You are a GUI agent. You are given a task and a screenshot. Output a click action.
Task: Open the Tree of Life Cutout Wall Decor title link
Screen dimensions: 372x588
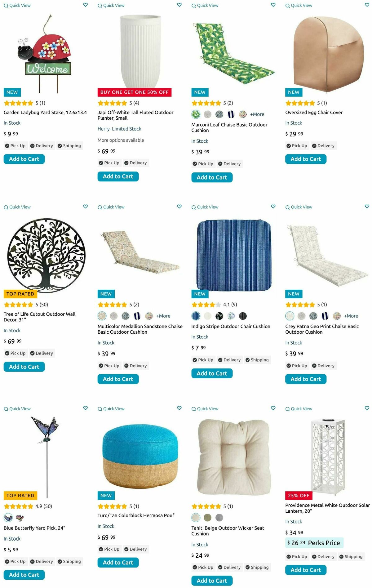[x=40, y=317]
